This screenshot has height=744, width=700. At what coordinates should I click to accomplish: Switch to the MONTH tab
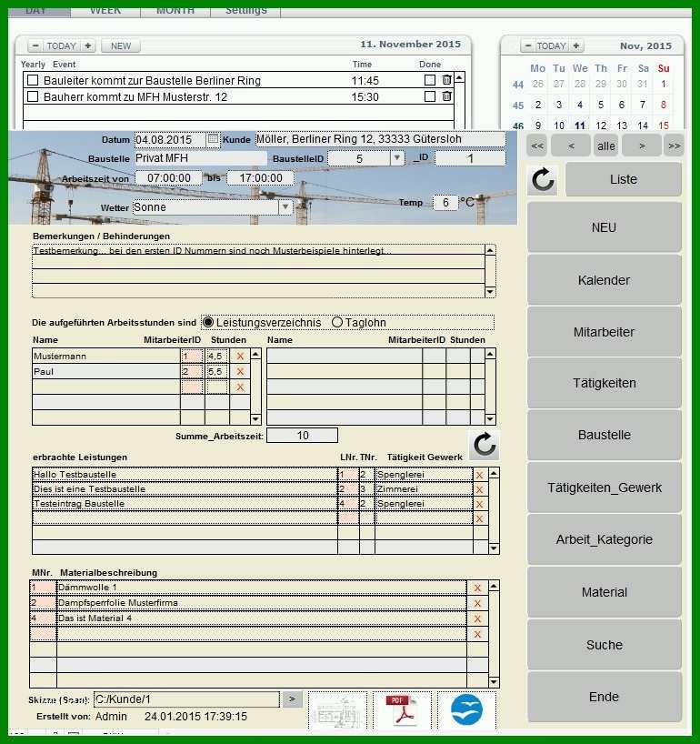tap(175, 12)
